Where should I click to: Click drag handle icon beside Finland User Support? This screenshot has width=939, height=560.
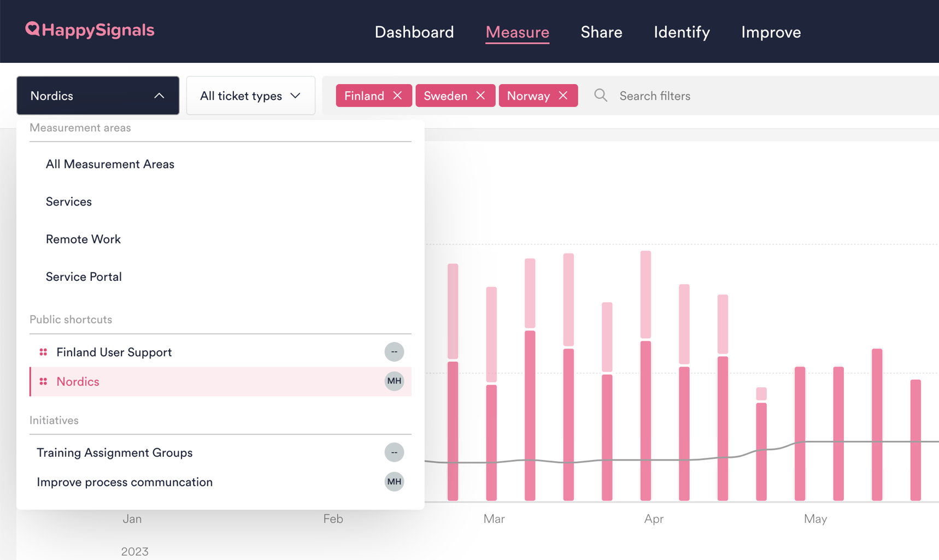pyautogui.click(x=43, y=352)
